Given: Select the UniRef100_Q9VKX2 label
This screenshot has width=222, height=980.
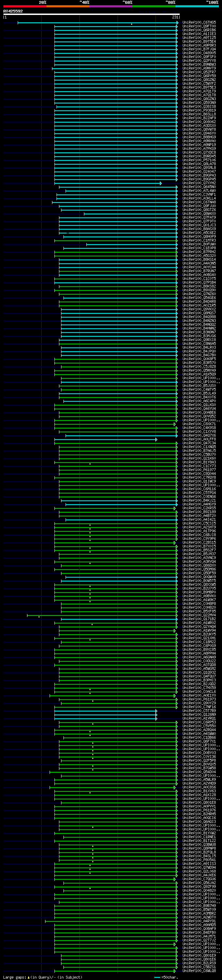Looking at the screenshot, I should [x=199, y=309].
